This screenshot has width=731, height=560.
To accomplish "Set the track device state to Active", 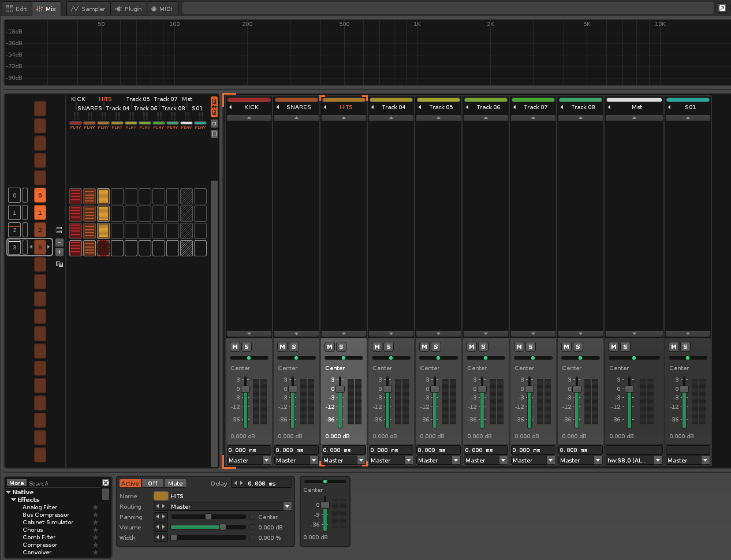I will pyautogui.click(x=130, y=484).
